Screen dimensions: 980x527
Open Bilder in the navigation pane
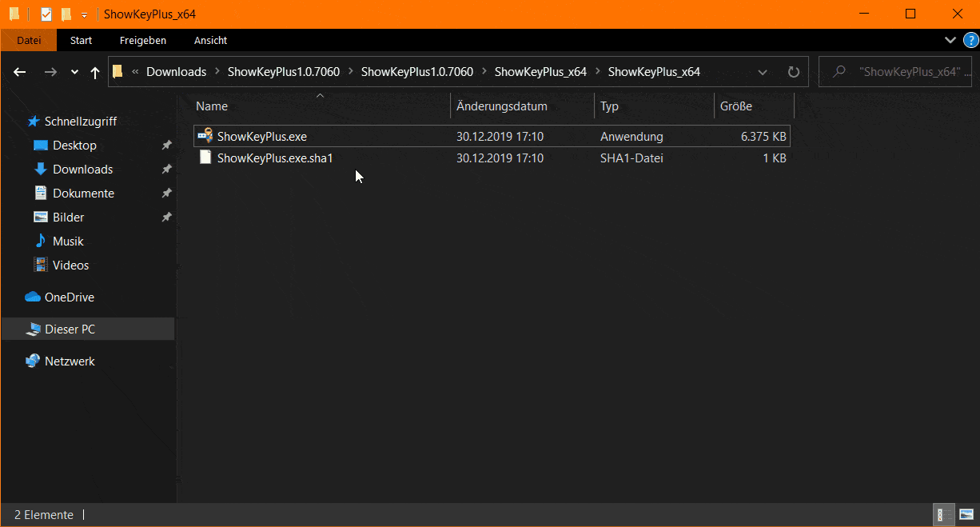68,218
